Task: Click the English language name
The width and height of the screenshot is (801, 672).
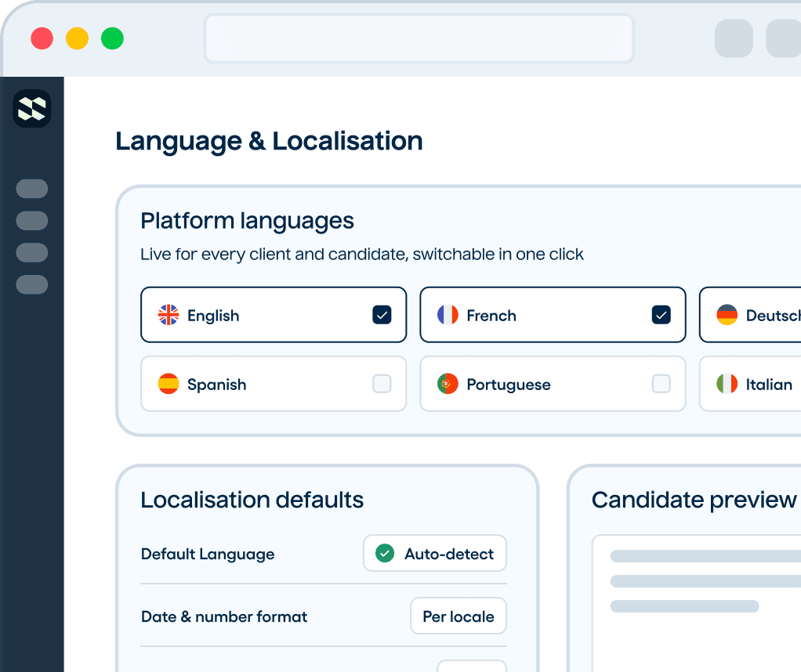Action: 213,316
